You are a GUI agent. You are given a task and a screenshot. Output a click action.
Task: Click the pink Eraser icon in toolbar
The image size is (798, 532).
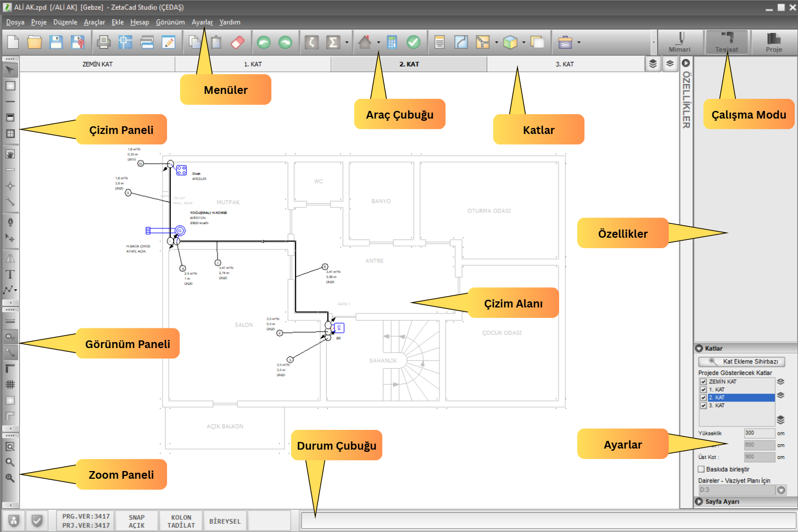237,42
